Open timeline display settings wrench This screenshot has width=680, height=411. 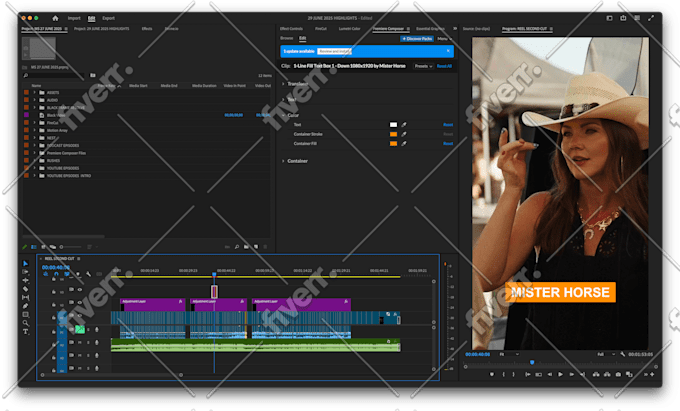click(x=88, y=274)
